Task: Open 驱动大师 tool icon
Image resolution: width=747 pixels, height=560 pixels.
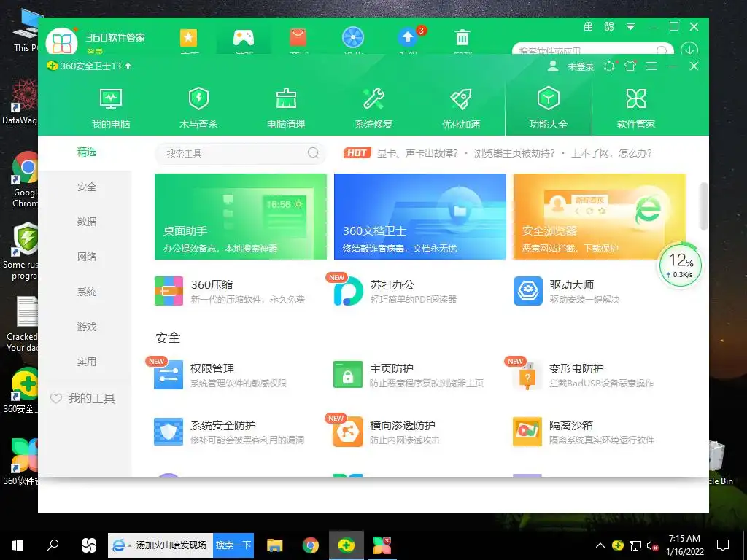Action: pyautogui.click(x=528, y=291)
